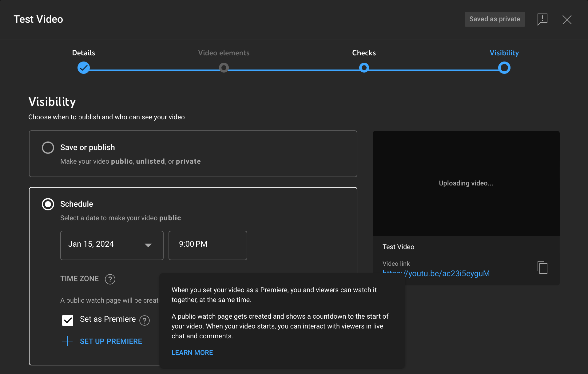Click the Time Zone help icon
Viewport: 588px width, 374px height.
point(110,279)
